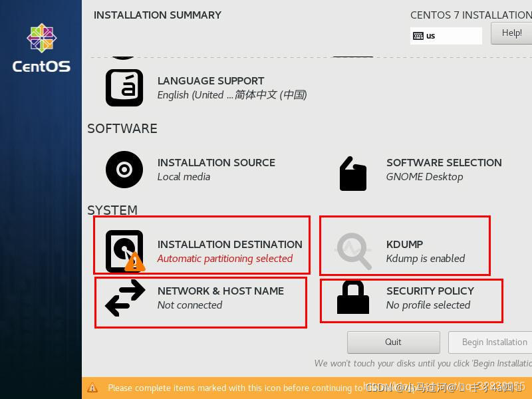Click the Begin Installation button
Screen dimensions: 532x399
(490, 342)
